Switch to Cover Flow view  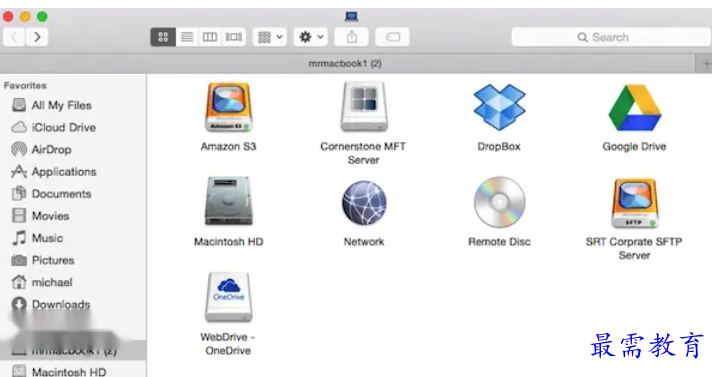pyautogui.click(x=234, y=37)
